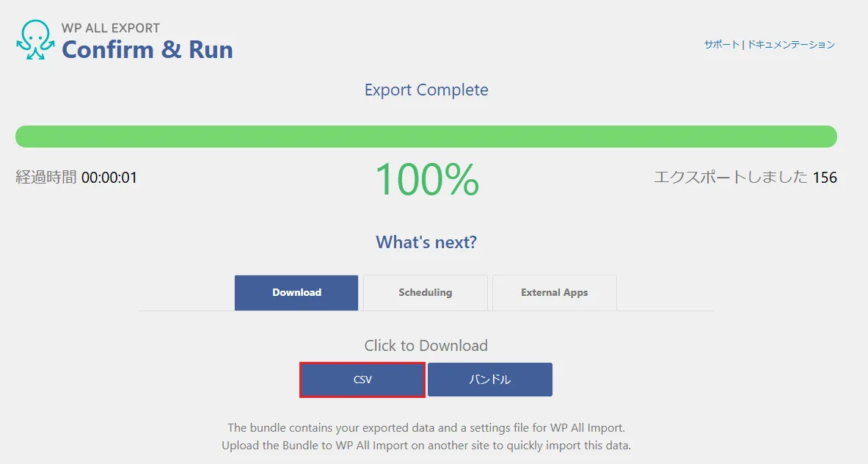Click the WP All Export octopus logo
The width and height of the screenshot is (868, 464).
tap(35, 40)
